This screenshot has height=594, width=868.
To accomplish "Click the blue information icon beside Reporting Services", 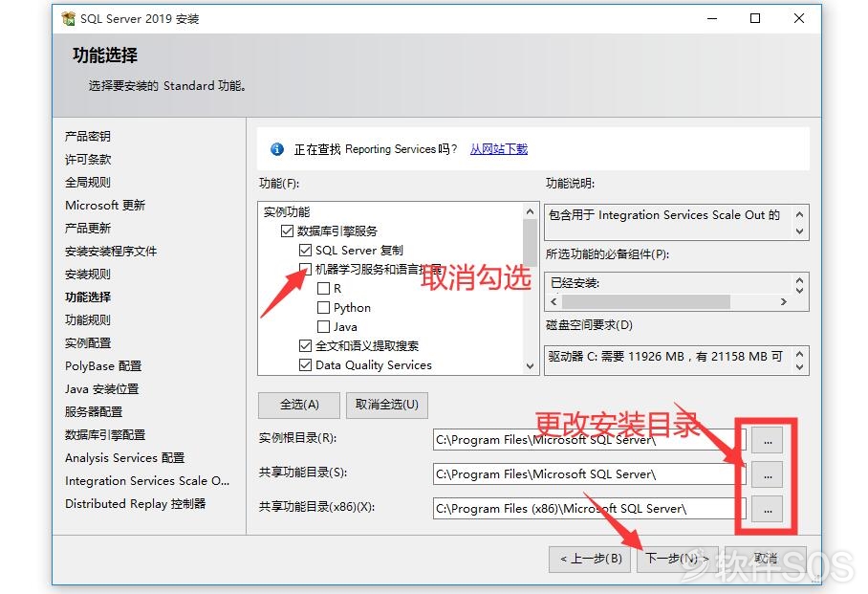I will click(277, 149).
